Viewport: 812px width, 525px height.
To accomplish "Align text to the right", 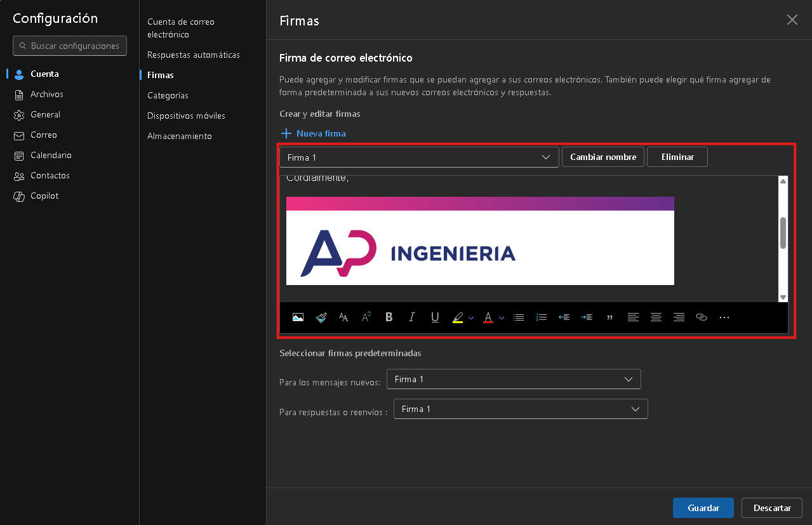I will point(679,317).
